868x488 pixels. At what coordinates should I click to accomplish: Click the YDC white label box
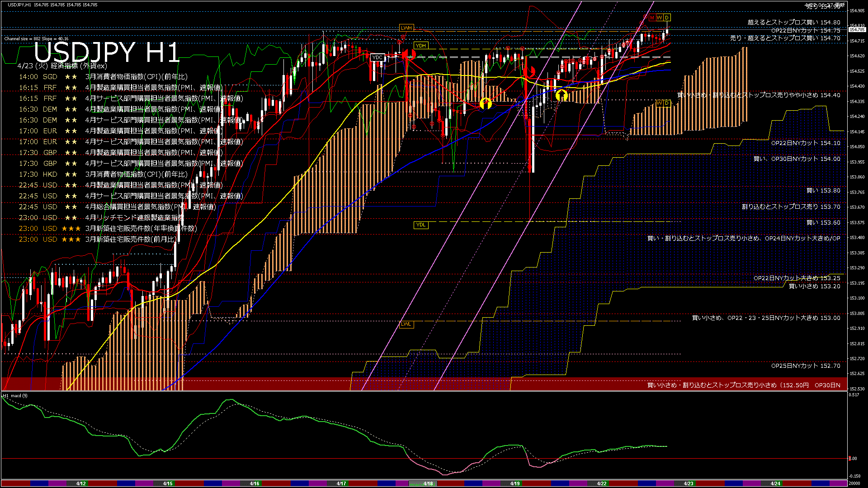(377, 57)
